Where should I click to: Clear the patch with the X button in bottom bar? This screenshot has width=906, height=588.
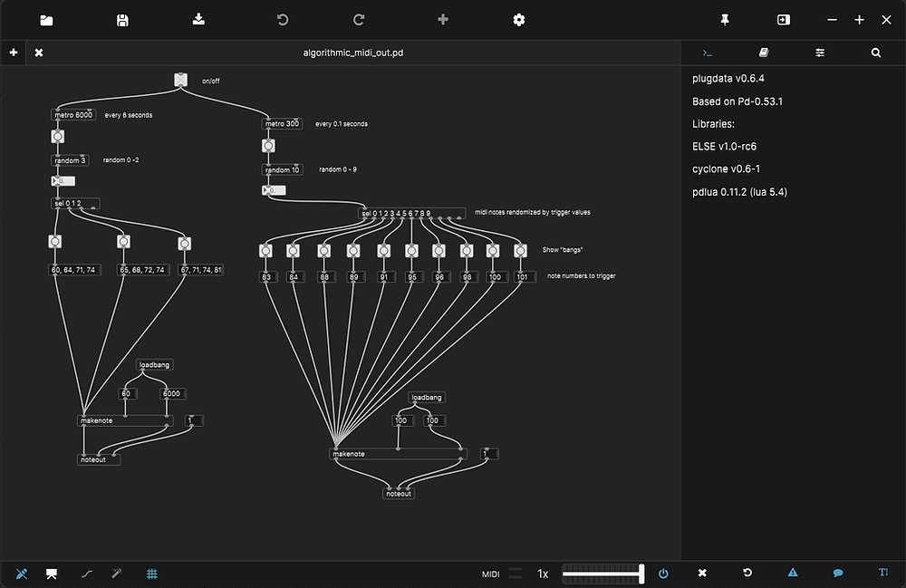click(x=702, y=573)
